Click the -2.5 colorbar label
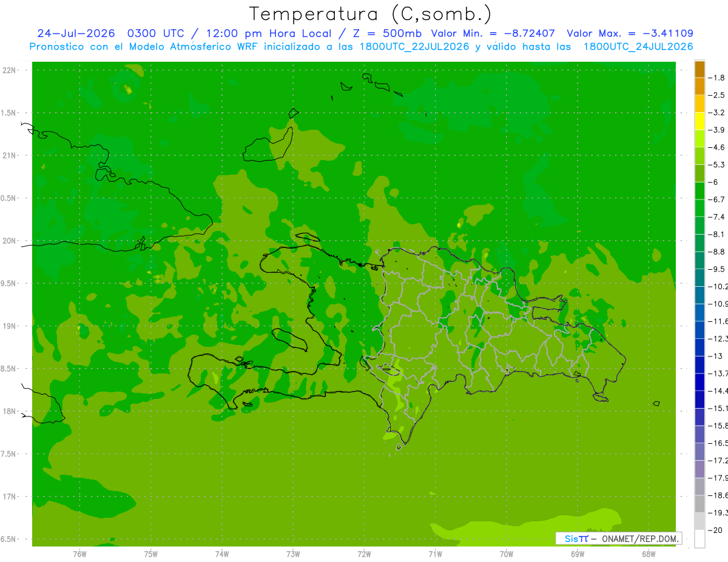This screenshot has width=728, height=562. (716, 95)
